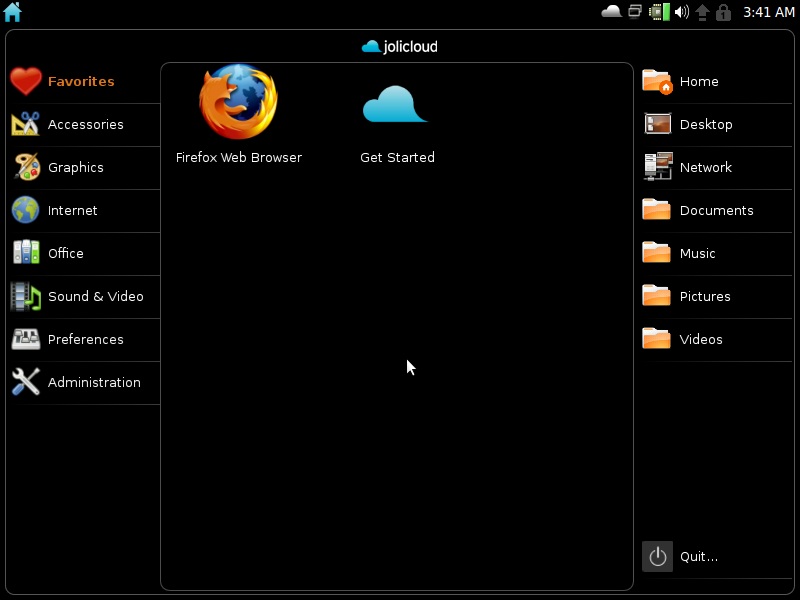Open the Favorites heart icon
This screenshot has width=800, height=600.
tap(26, 81)
